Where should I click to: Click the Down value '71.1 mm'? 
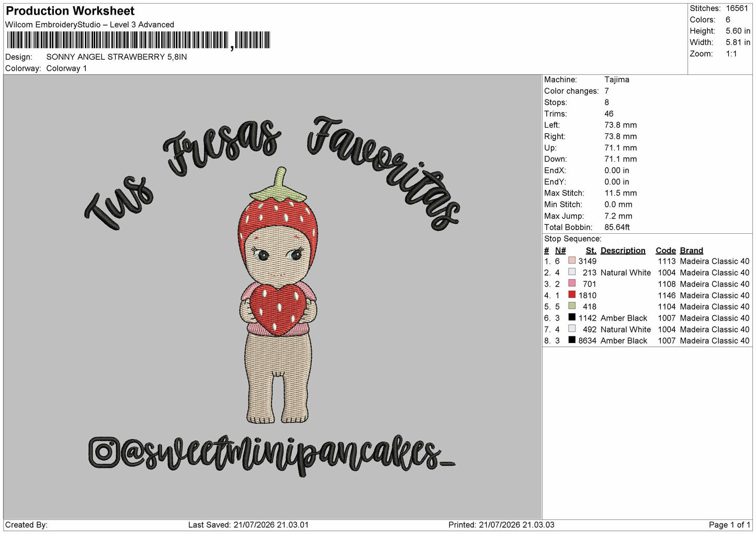coord(620,159)
